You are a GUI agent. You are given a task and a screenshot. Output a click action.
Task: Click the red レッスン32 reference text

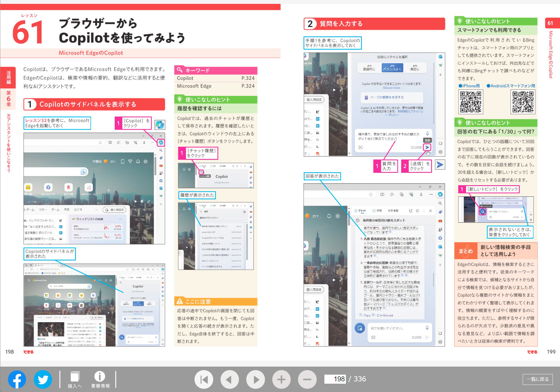tap(36, 121)
